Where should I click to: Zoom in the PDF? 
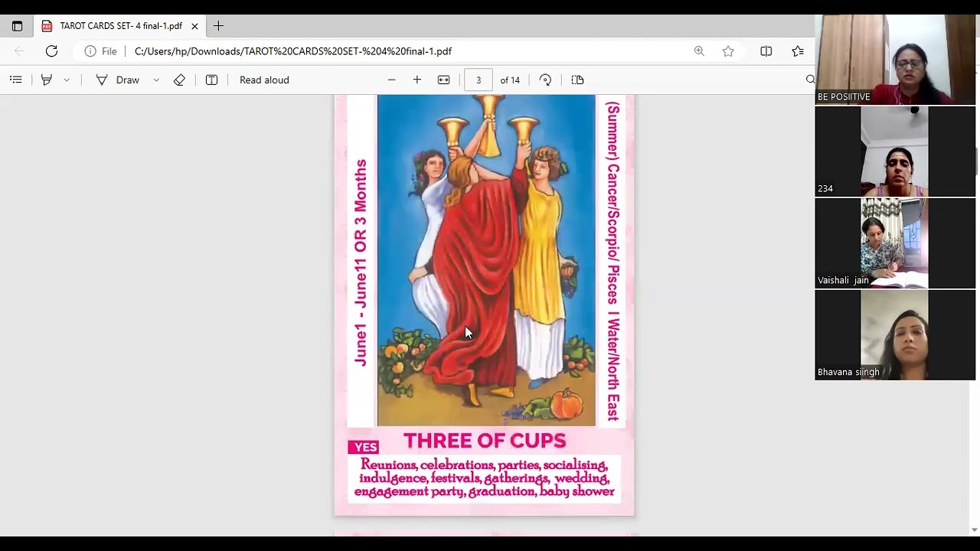click(417, 80)
